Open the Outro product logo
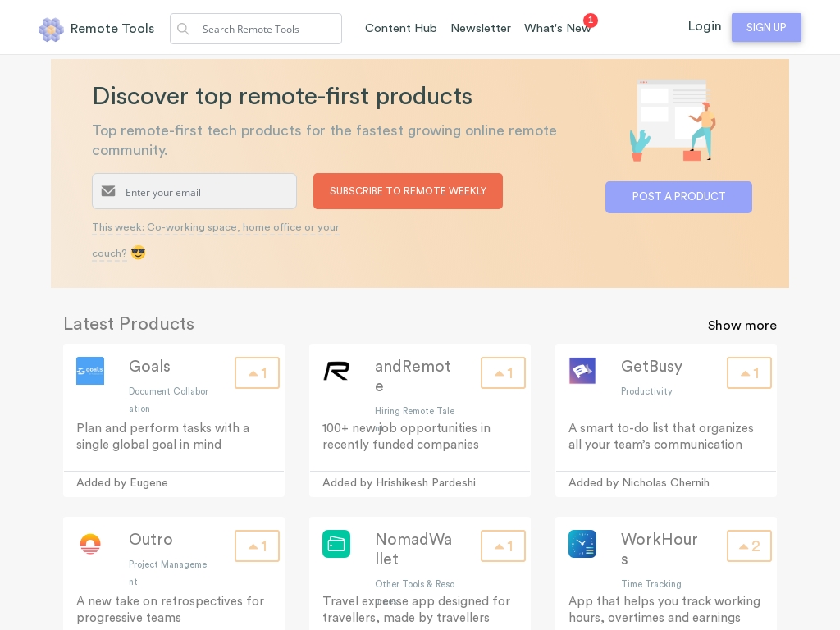The image size is (840, 630). point(90,544)
